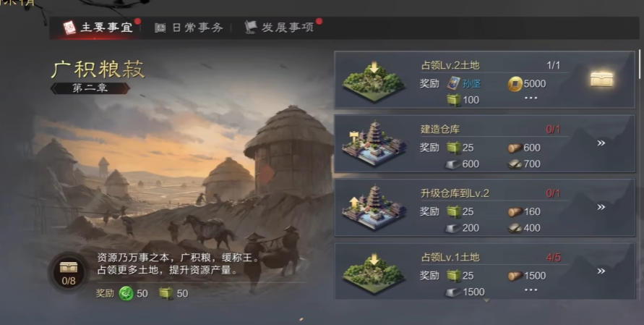Image resolution: width=644 pixels, height=325 pixels.
Task: Tap the 占领Lv.1土地 land tile icon
Action: (374, 274)
